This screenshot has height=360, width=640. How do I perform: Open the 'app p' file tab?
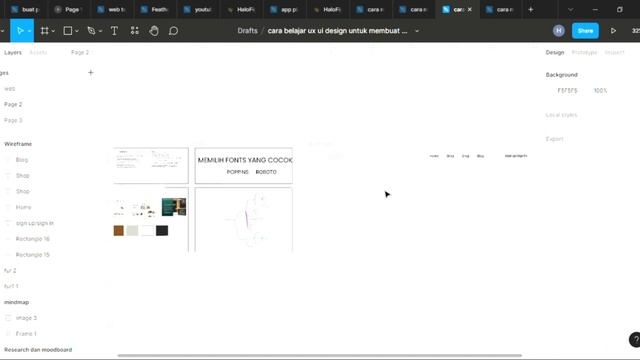(x=284, y=9)
